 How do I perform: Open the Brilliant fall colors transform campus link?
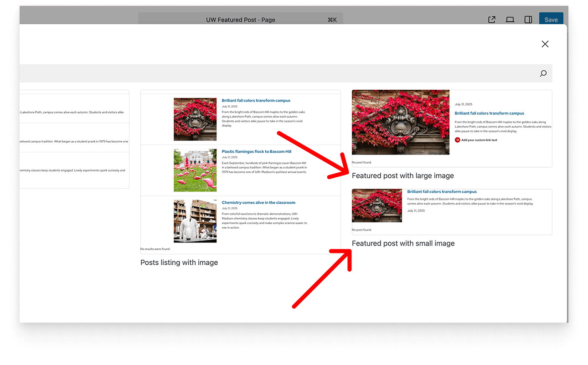click(x=489, y=113)
